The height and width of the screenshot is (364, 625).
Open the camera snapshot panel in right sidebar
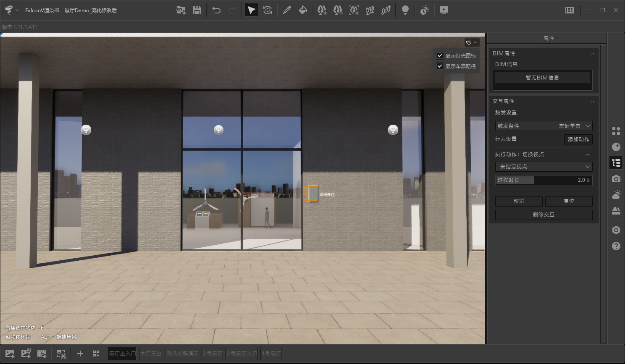pos(616,178)
